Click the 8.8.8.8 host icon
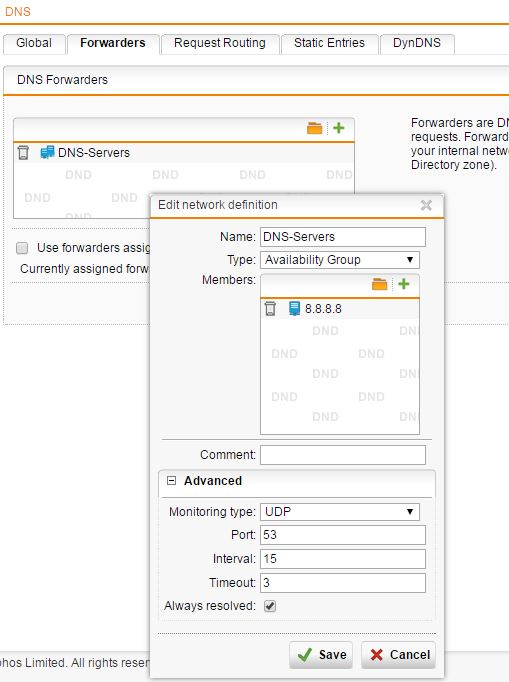 295,309
